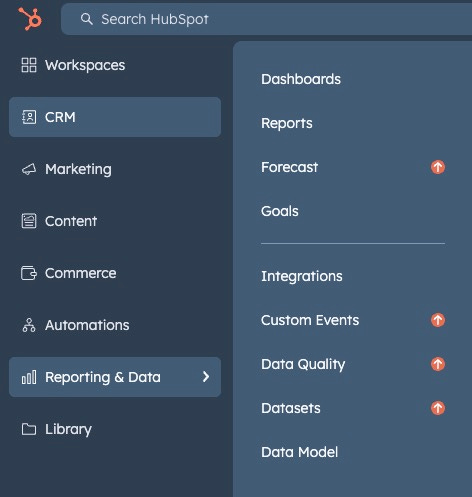
Task: Open the Marketing menu item
Action: coord(115,169)
